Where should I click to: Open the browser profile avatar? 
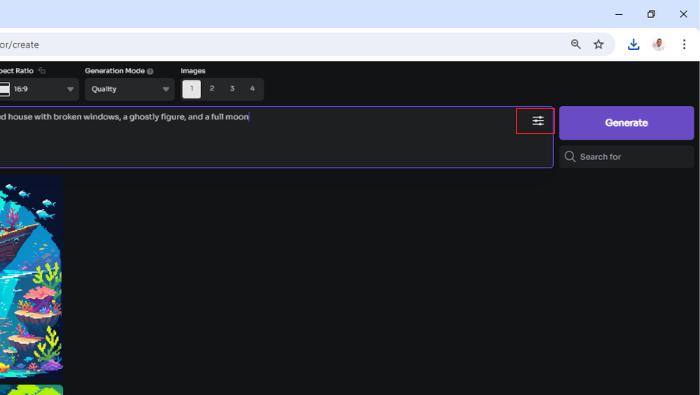pos(658,44)
